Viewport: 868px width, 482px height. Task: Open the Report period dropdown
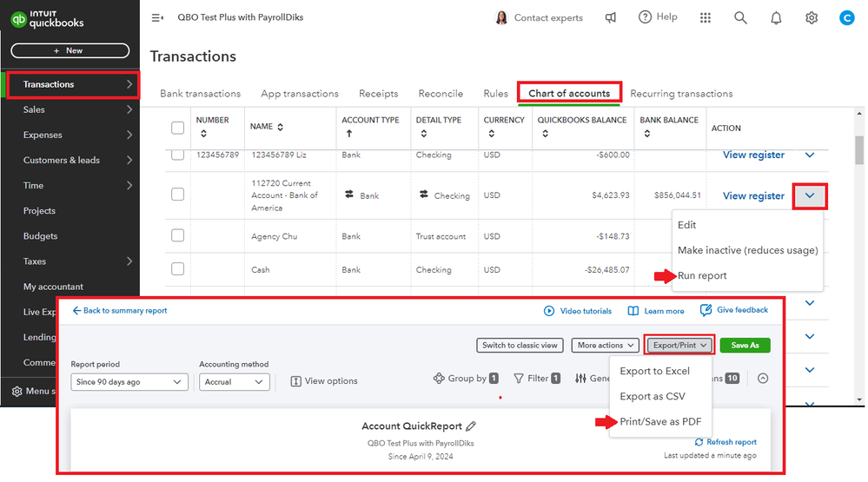tap(129, 382)
